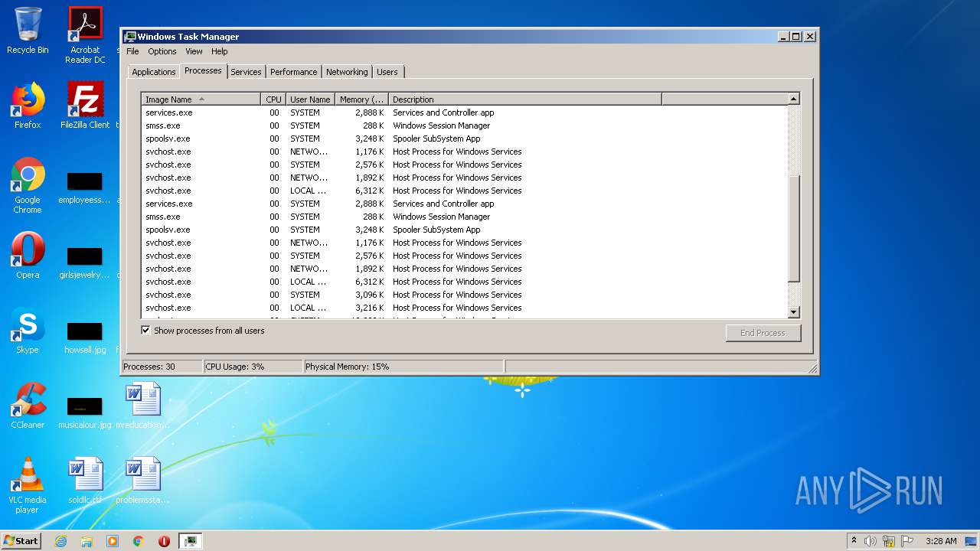The image size is (980, 551).
Task: Select the mreducation... document icon
Action: point(142,406)
